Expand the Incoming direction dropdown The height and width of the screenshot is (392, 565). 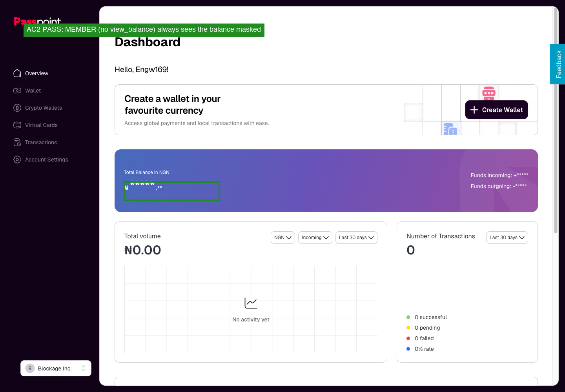coord(315,238)
